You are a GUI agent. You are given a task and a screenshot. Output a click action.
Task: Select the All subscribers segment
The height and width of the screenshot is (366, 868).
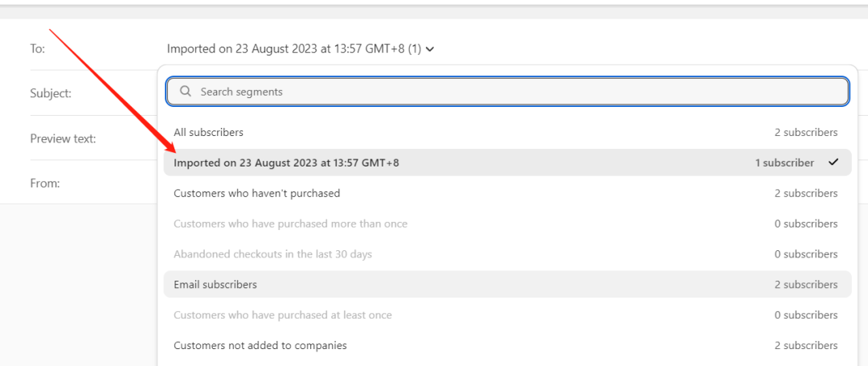(508, 133)
